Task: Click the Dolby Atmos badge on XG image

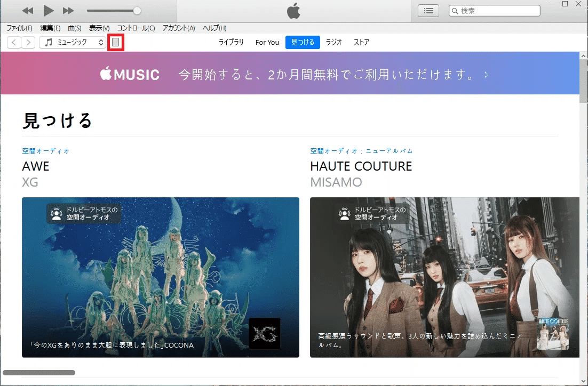Action: (84, 214)
